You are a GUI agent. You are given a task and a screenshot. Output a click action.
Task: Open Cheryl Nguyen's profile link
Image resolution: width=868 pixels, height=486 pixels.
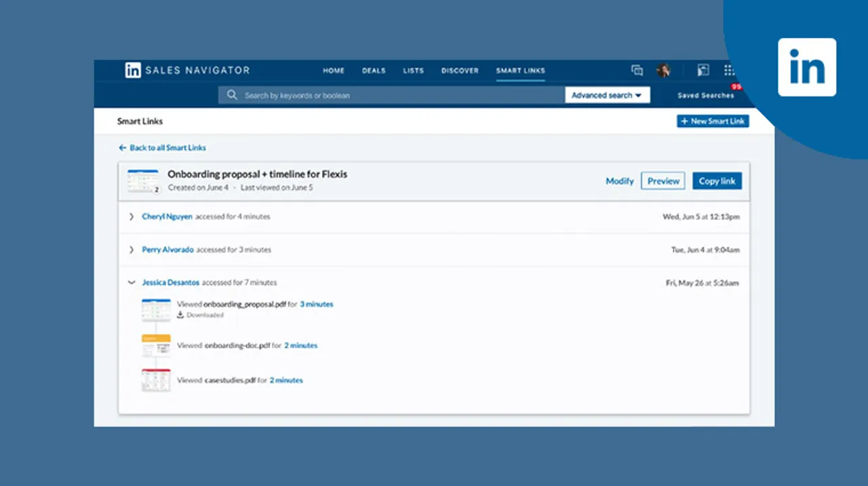(167, 217)
